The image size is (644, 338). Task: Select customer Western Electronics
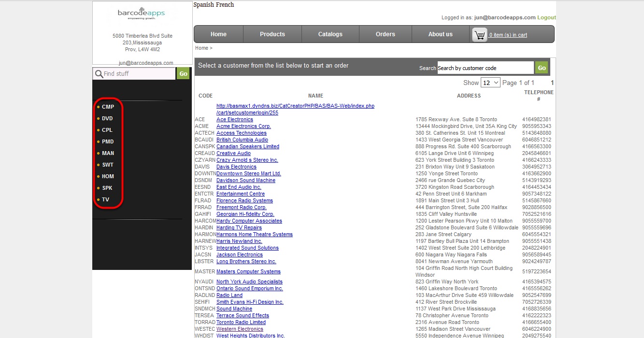click(x=240, y=329)
